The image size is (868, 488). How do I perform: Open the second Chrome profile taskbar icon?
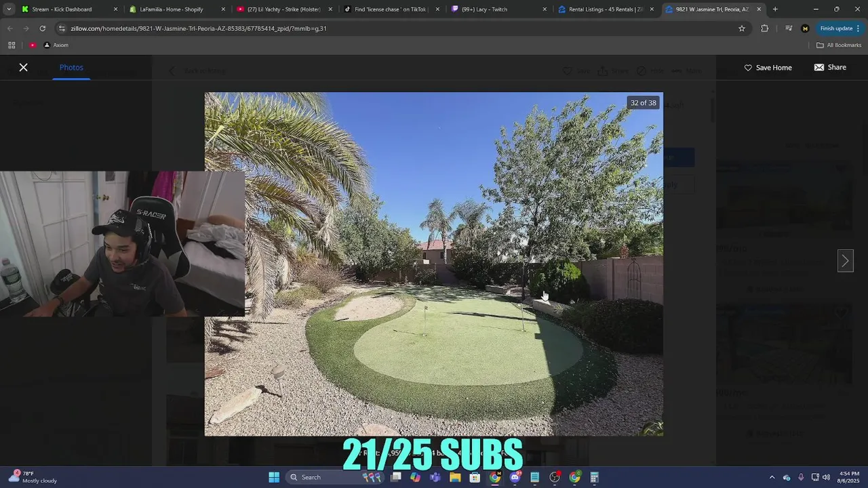click(574, 477)
